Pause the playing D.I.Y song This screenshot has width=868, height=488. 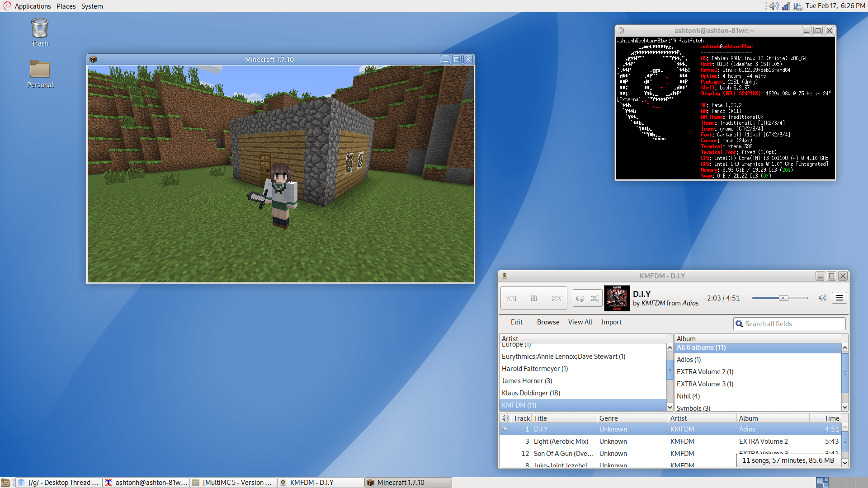point(534,298)
